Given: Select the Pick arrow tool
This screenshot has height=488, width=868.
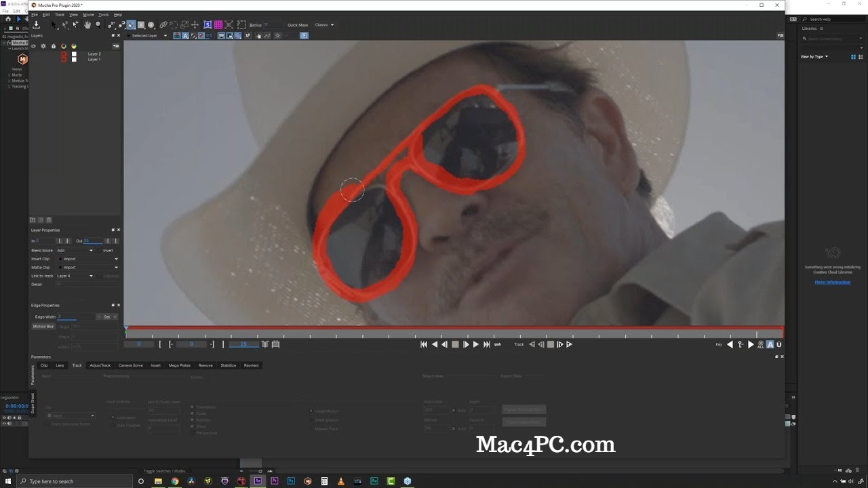Looking at the screenshot, I should coord(54,24).
